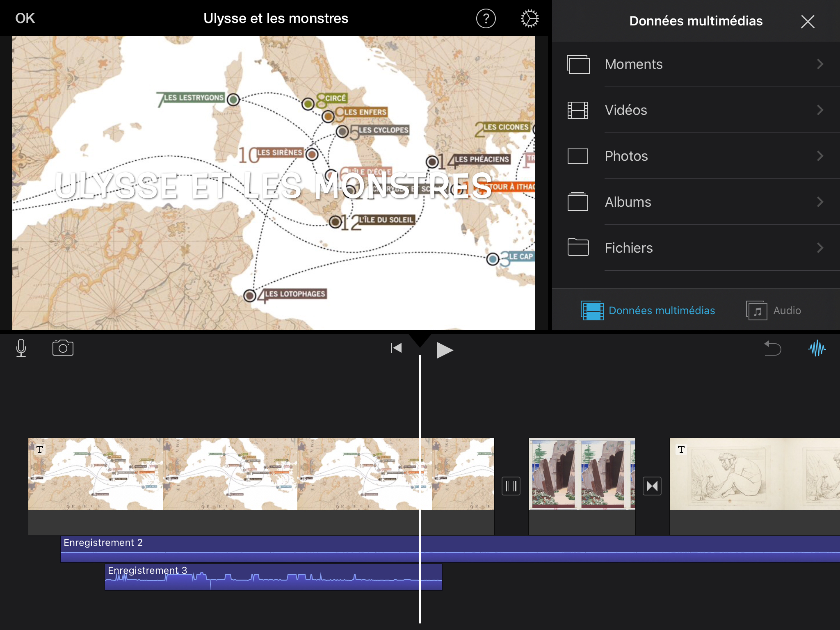
Task: Undo the last edit
Action: 773,348
